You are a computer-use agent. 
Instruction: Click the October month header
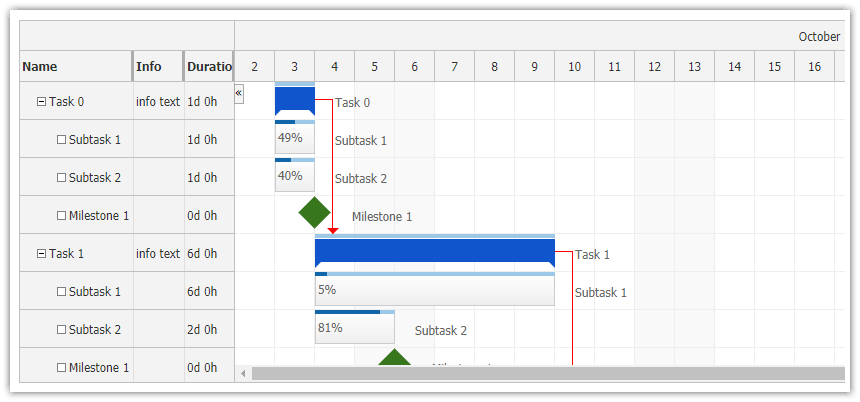(819, 37)
